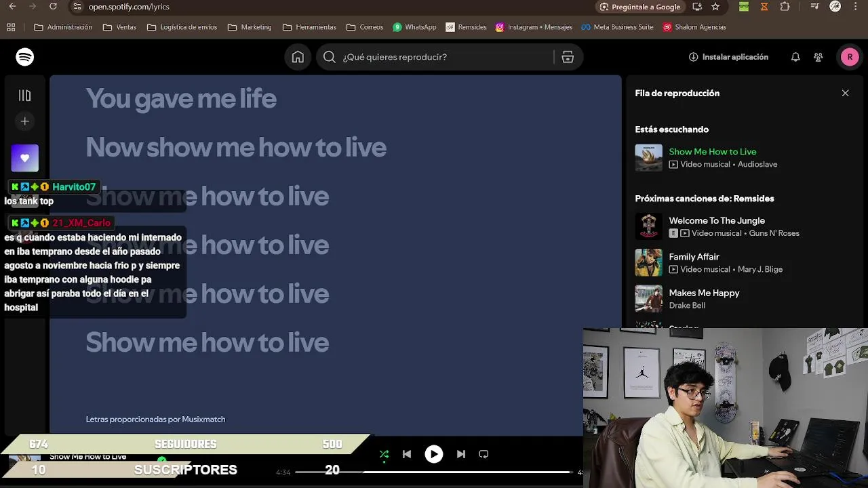Click the play button
Viewport: 868px width, 488px height.
[434, 454]
